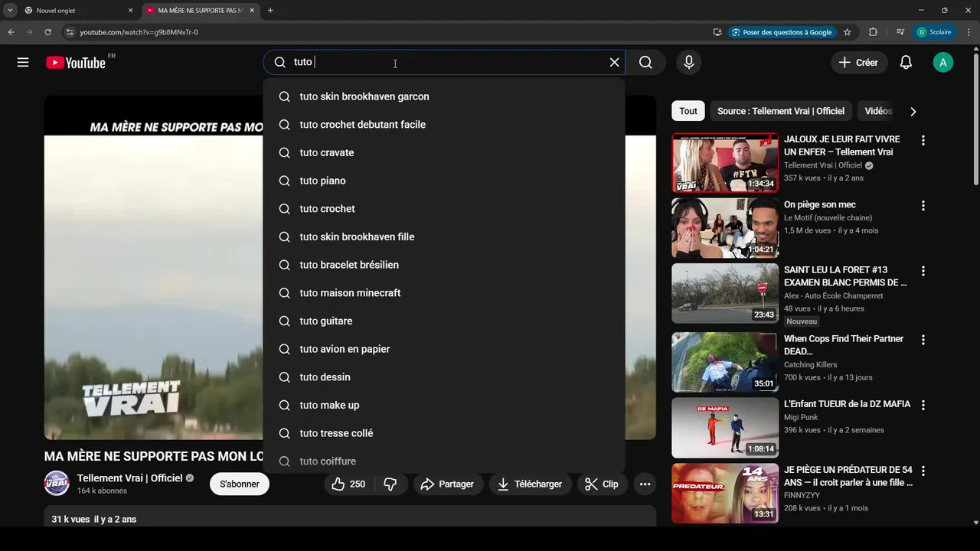This screenshot has height=551, width=980.
Task: Open L'Enfant TUEUR de la DZ MAFIA thumbnail
Action: [725, 427]
